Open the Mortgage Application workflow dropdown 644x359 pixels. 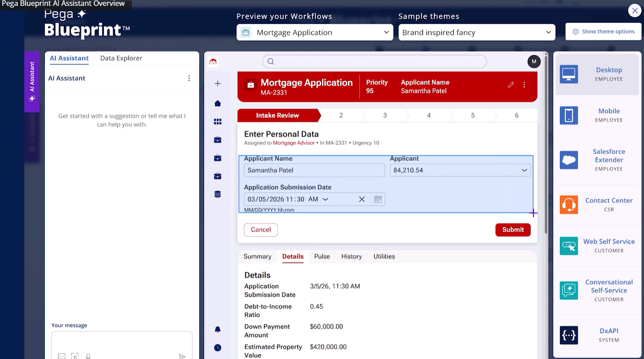pos(314,32)
